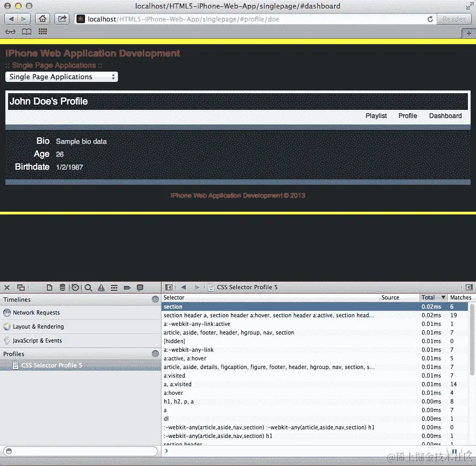Sort by the Matches column header
Screen dimensions: 476x466
[x=460, y=297]
